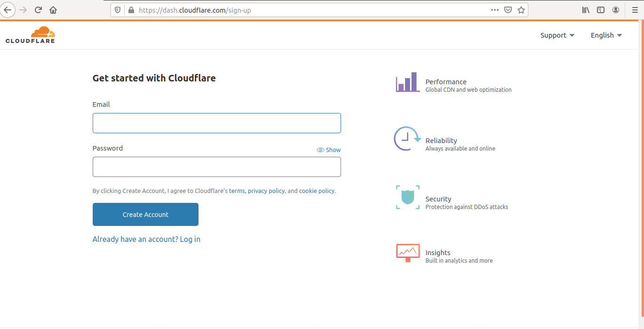Toggle Show password visibility

click(x=329, y=150)
